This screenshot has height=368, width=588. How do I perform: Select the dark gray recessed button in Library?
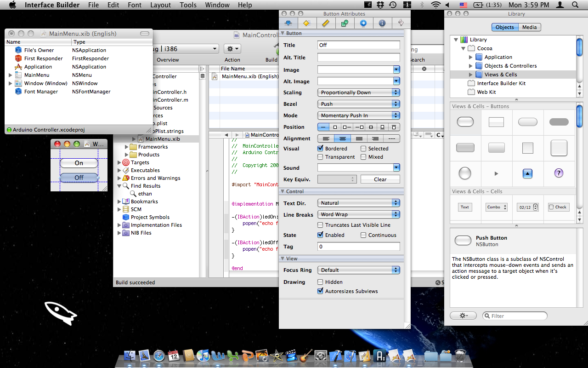559,122
